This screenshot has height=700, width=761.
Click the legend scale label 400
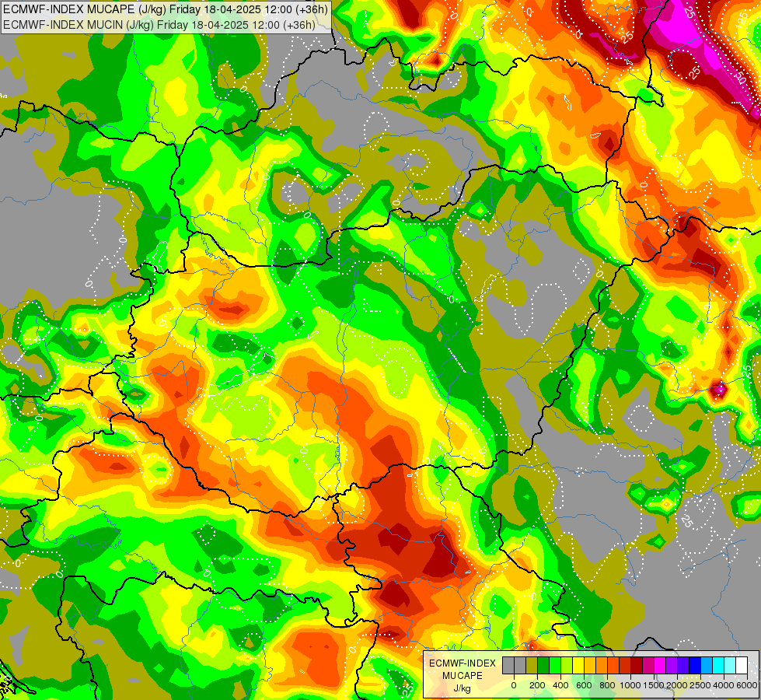tap(560, 685)
